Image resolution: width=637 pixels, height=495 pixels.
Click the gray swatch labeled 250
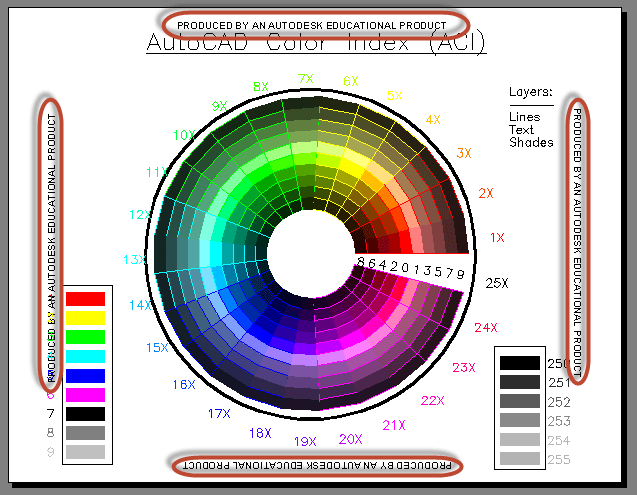pyautogui.click(x=520, y=363)
